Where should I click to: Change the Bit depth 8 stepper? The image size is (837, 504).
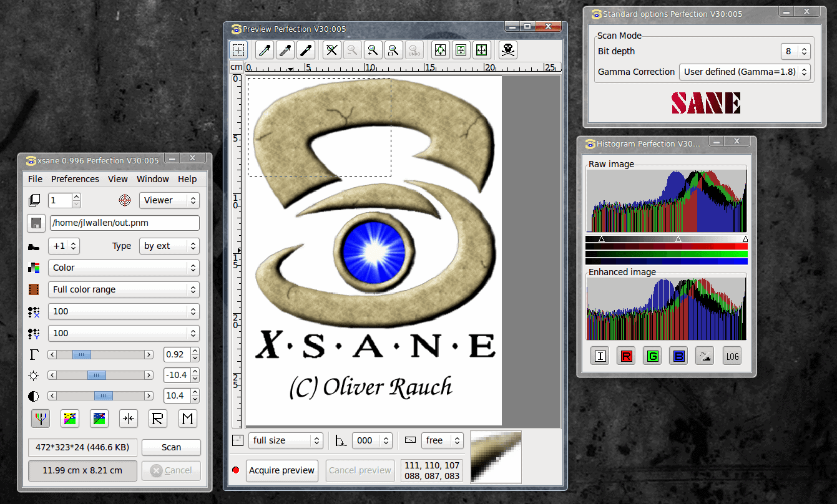click(x=795, y=51)
